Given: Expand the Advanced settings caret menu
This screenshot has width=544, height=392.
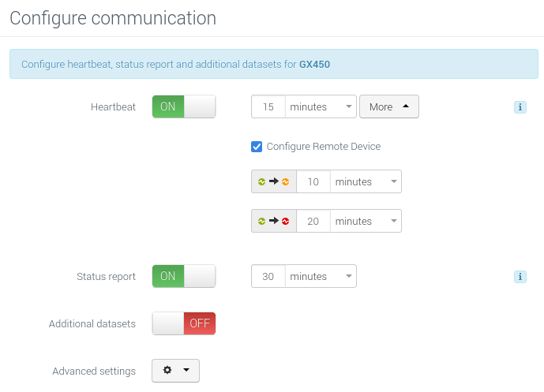Looking at the screenshot, I should point(186,371).
